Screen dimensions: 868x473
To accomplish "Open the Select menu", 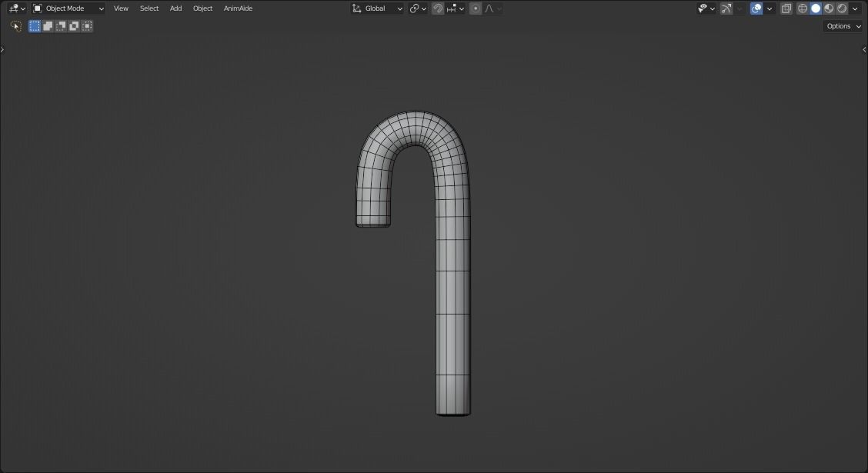I will coord(149,8).
